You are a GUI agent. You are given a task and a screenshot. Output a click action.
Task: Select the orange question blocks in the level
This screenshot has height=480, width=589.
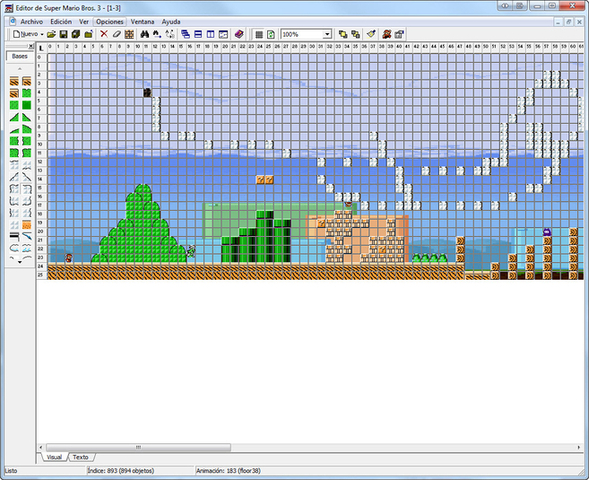[265, 180]
